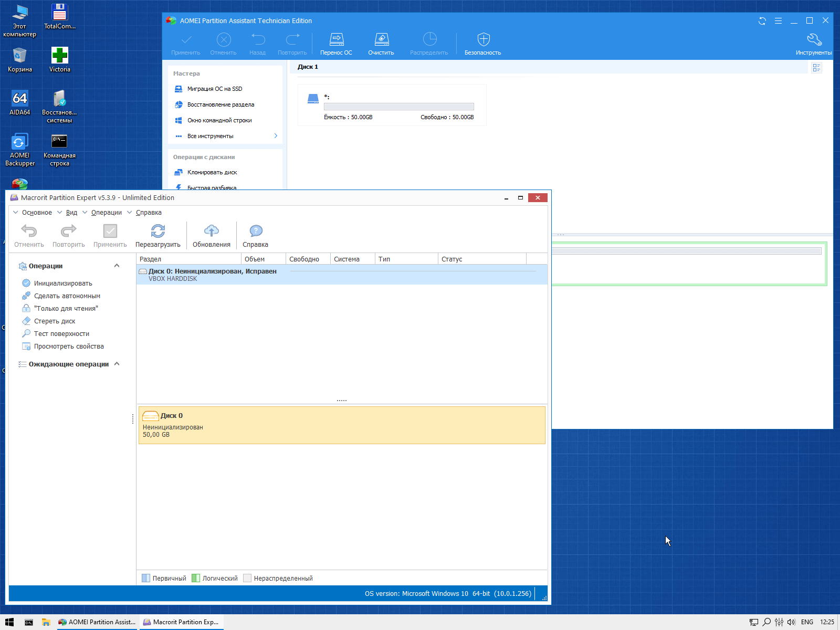This screenshot has width=840, height=630.
Task: Click the Очистить wipe icon in AOMEI
Action: coord(381,40)
